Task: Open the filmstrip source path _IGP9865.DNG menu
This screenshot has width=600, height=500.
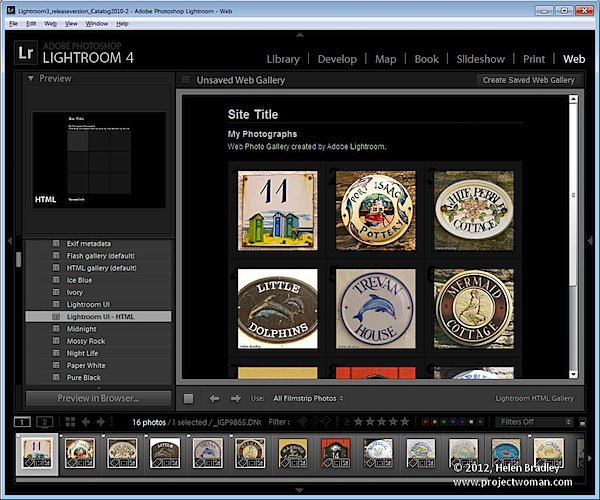Action: click(239, 422)
